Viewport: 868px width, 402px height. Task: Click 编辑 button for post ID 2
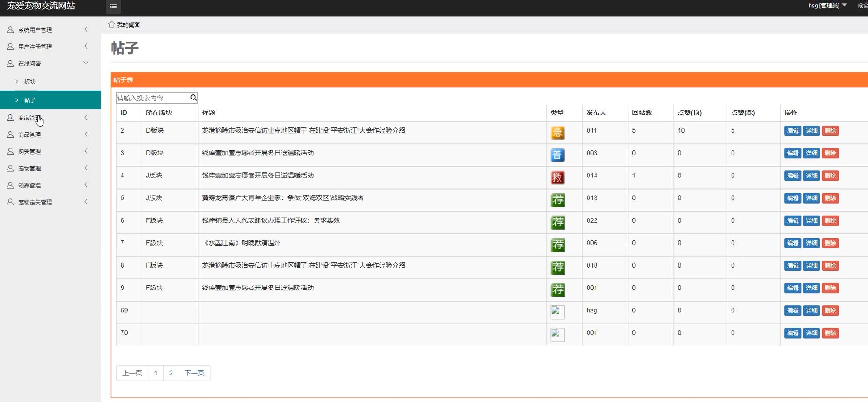(x=792, y=131)
